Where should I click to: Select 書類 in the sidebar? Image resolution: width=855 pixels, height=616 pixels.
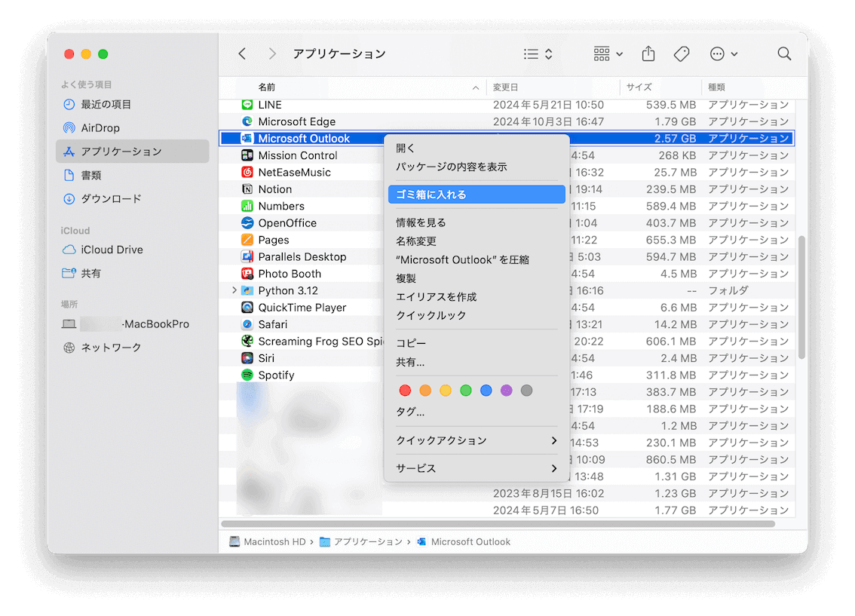[132, 175]
